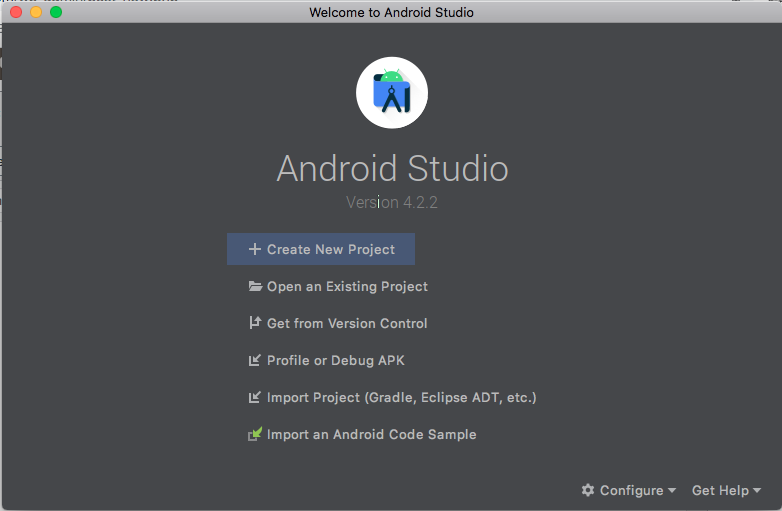Click the Version Control branch icon
The height and width of the screenshot is (511, 782).
(x=255, y=323)
